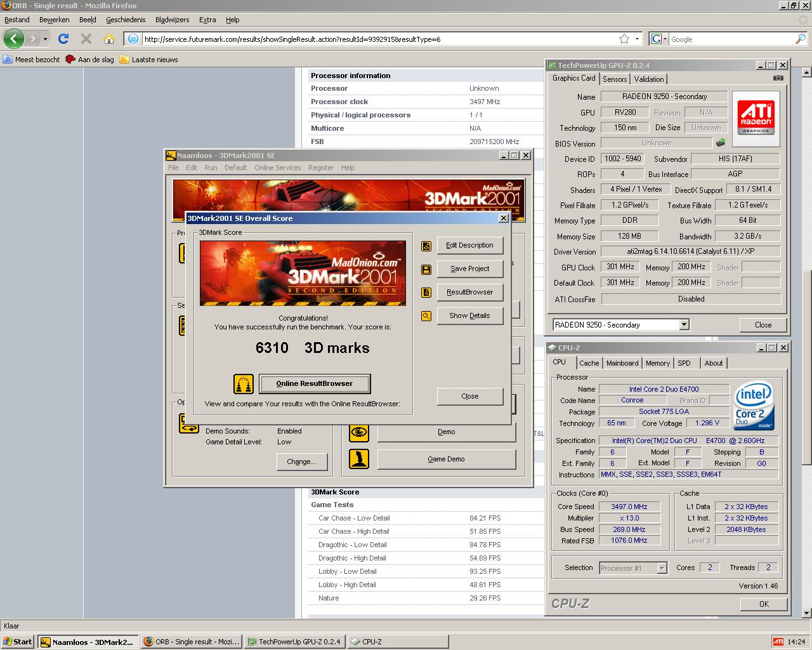Switch to the Cache tab in CPU-Z
Viewport: 812px width, 650px height.
pyautogui.click(x=589, y=363)
